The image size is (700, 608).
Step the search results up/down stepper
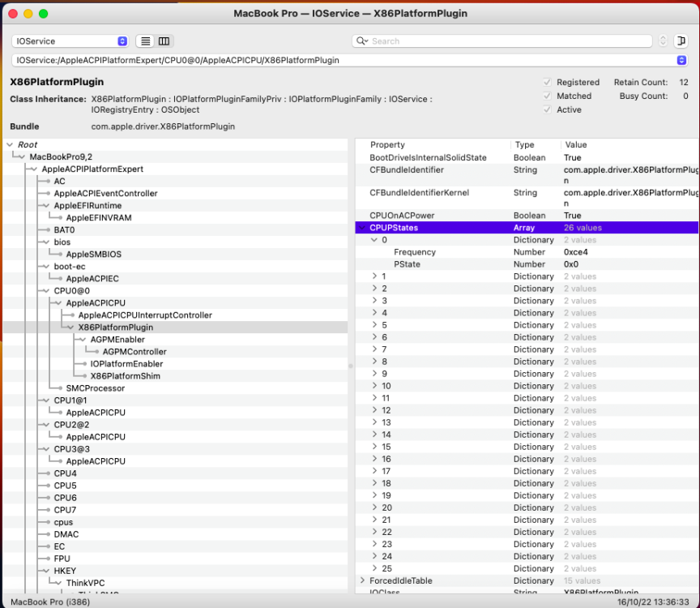pyautogui.click(x=663, y=41)
